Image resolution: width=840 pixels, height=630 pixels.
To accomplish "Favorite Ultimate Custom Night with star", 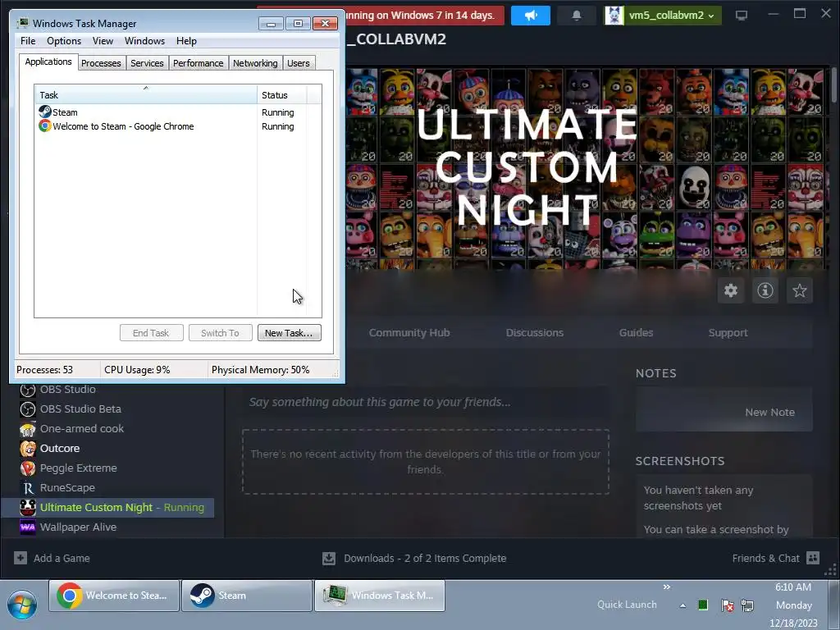I will point(799,290).
